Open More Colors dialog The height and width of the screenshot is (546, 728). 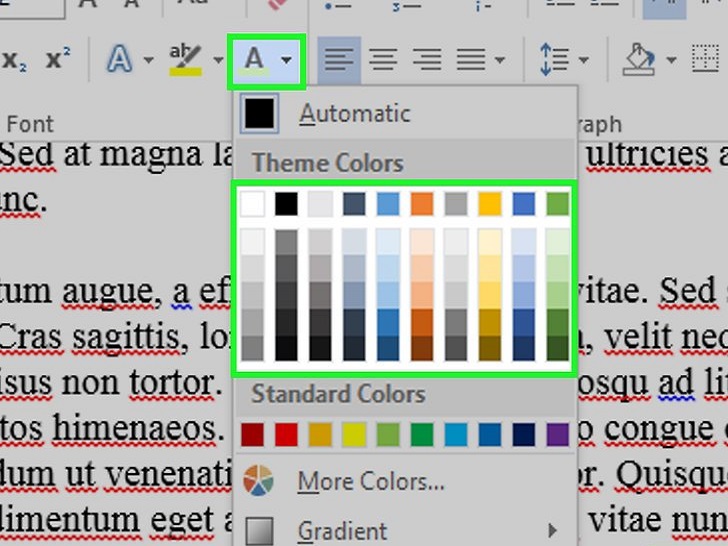pyautogui.click(x=370, y=482)
